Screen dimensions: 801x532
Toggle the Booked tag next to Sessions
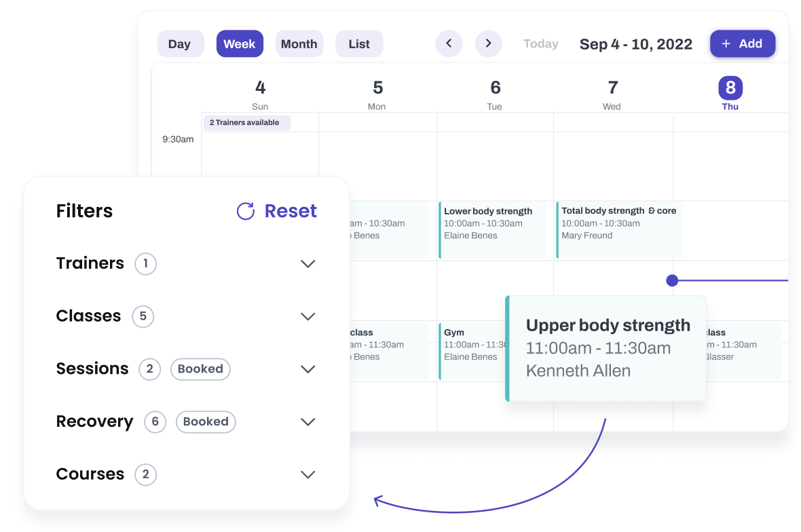(200, 369)
